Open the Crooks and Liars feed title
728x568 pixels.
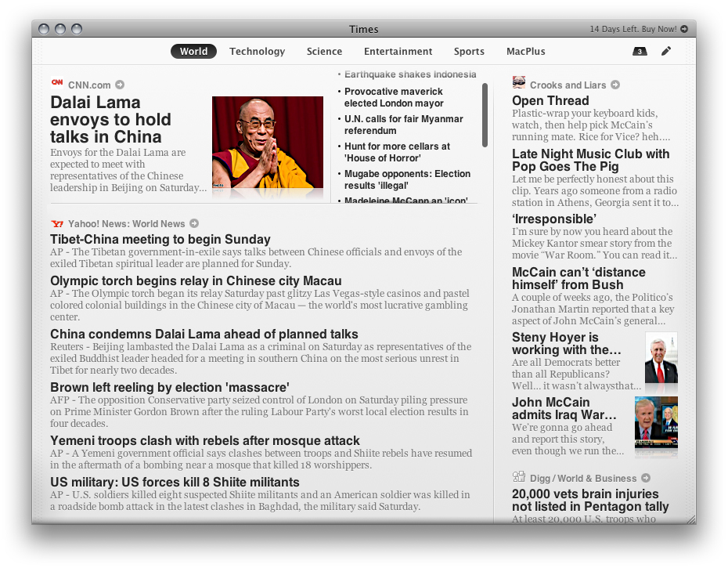click(x=568, y=85)
